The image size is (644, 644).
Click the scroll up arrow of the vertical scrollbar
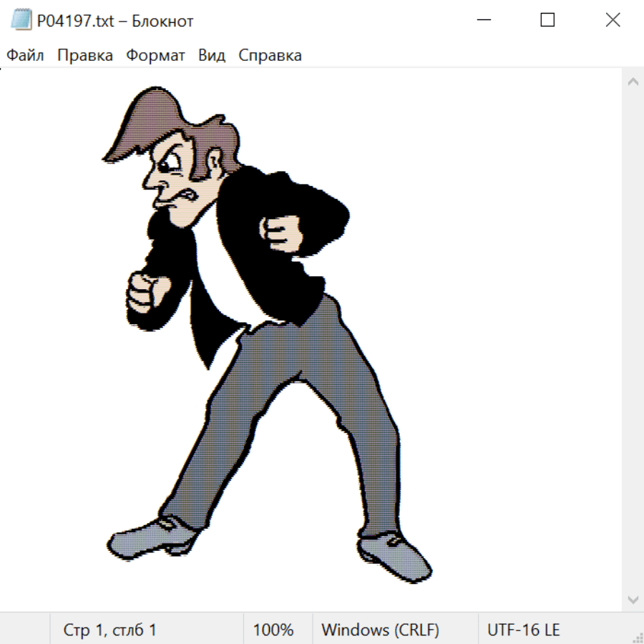pos(633,82)
